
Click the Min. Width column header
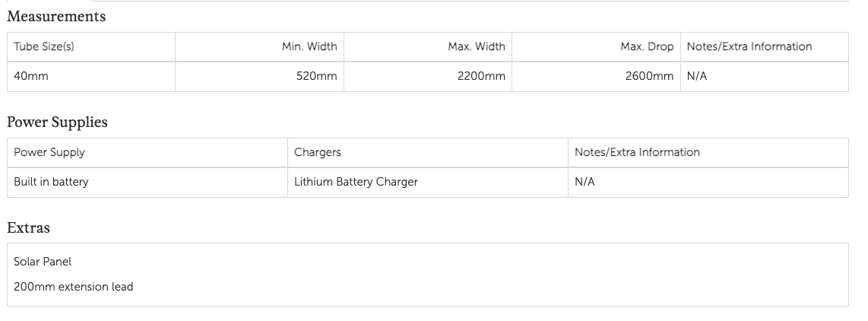pos(309,46)
